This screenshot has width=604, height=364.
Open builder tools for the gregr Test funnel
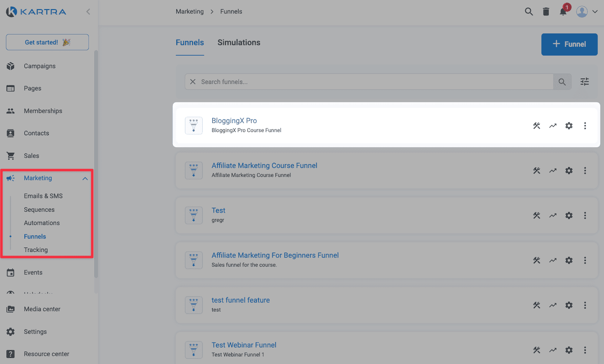(x=537, y=215)
